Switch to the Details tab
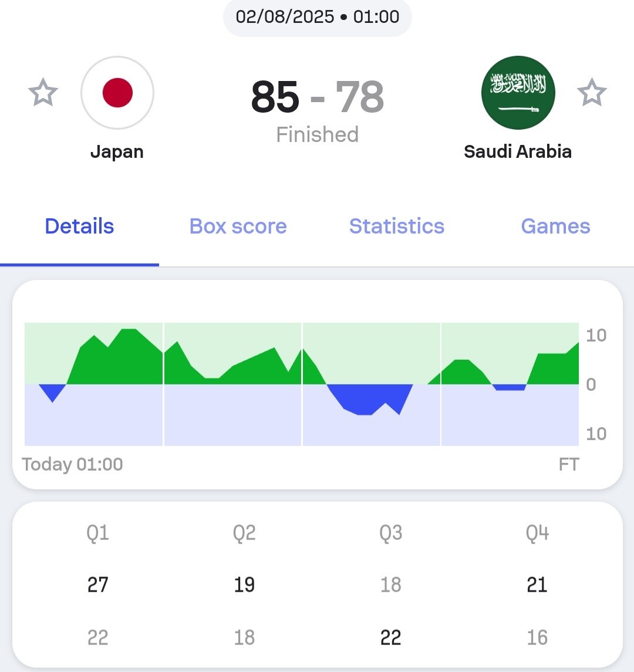The height and width of the screenshot is (672, 634). click(79, 227)
